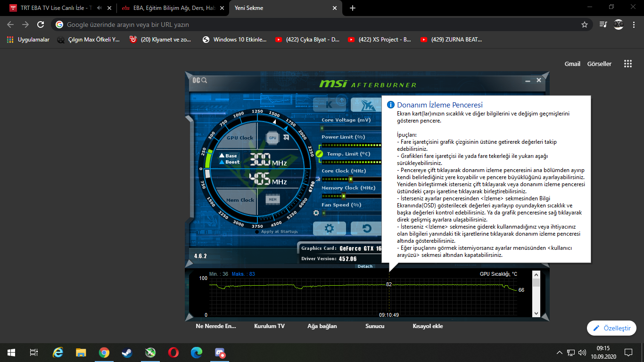Viewport: 644px width, 362px height.
Task: Click the arrow icon beside GPU chip
Action: tap(286, 138)
